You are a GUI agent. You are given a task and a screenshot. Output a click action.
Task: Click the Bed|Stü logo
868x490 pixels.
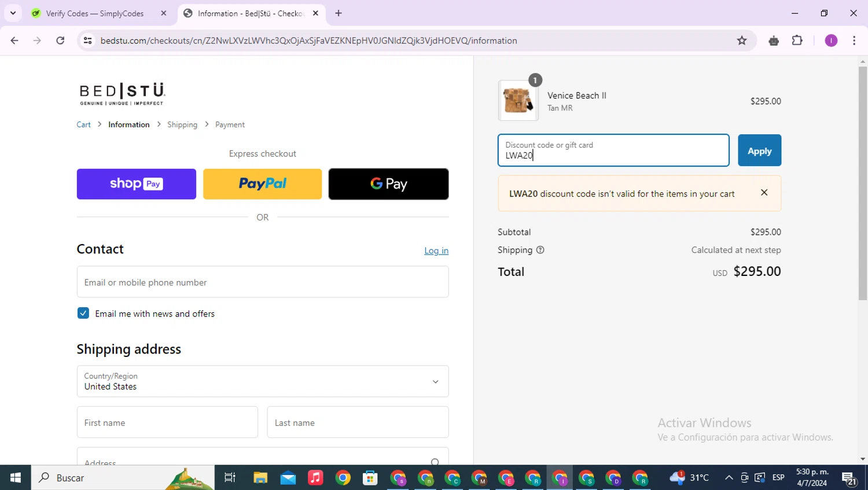(x=122, y=94)
